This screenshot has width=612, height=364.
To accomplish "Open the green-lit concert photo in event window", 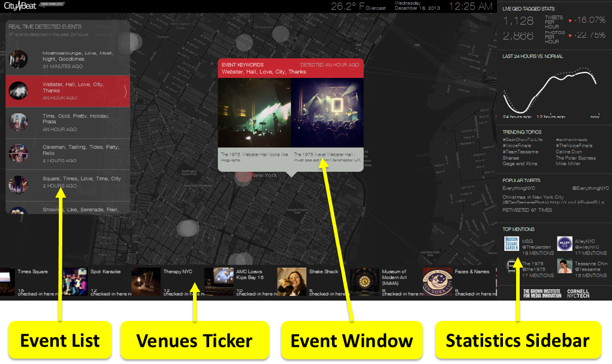I will (254, 113).
